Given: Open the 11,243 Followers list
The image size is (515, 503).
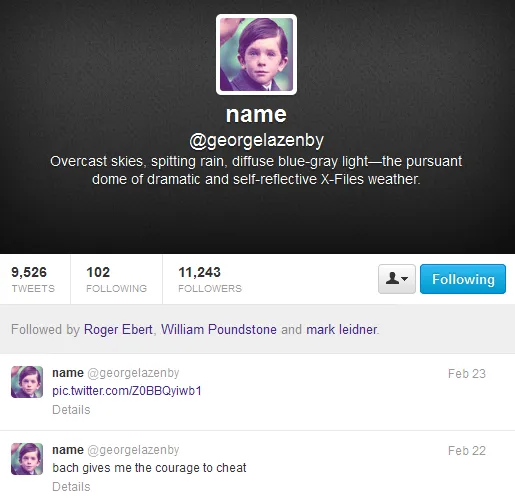Looking at the screenshot, I should point(210,279).
